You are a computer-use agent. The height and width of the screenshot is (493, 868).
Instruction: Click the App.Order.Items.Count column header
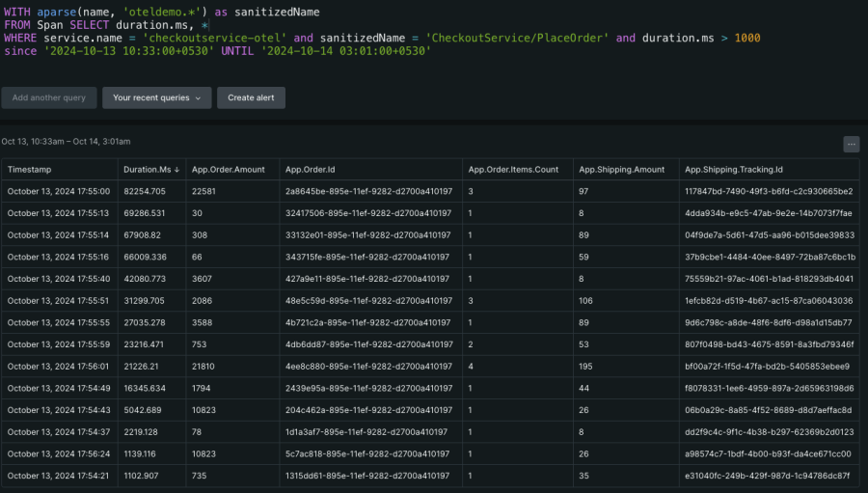(513, 170)
